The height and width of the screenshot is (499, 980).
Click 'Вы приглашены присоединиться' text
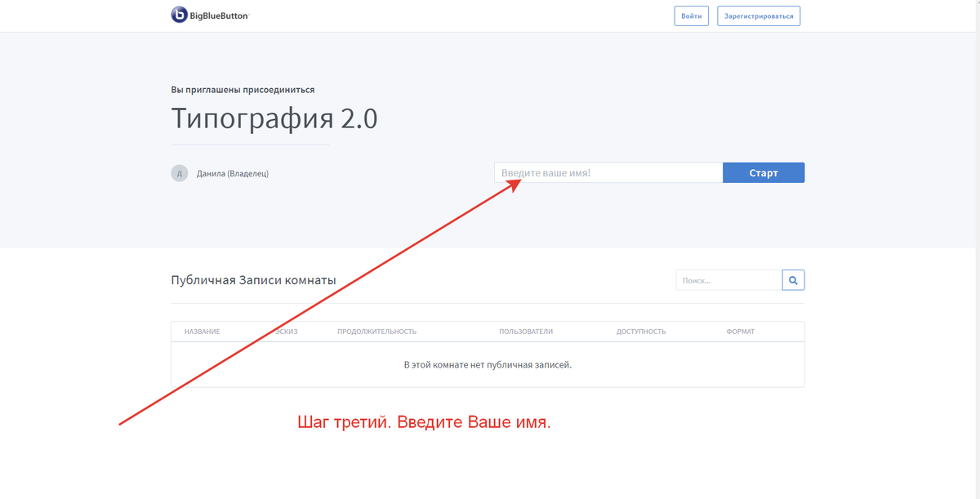(243, 90)
